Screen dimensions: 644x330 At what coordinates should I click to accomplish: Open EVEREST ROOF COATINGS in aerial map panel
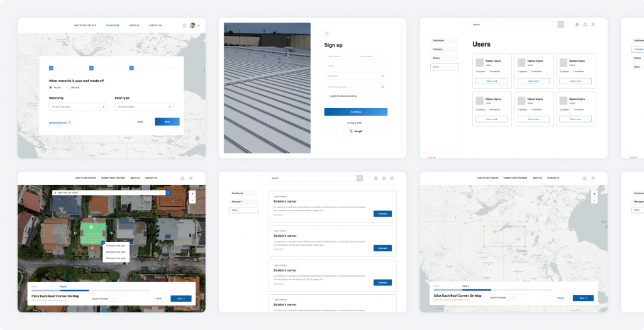(113, 178)
